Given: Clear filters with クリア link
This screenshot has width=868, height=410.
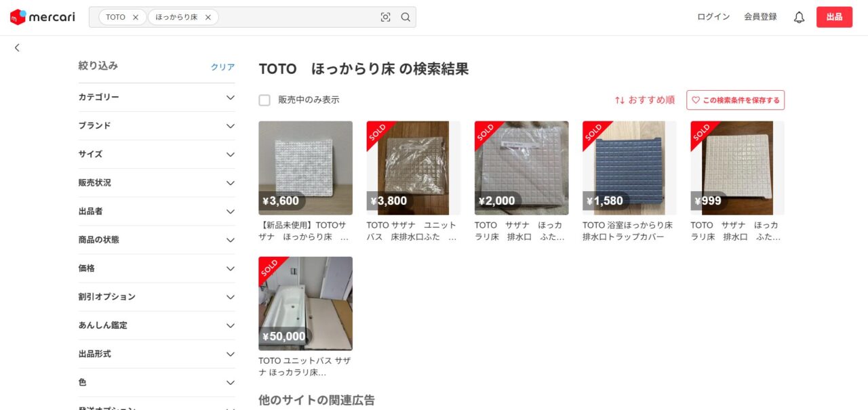Looking at the screenshot, I should click(222, 67).
